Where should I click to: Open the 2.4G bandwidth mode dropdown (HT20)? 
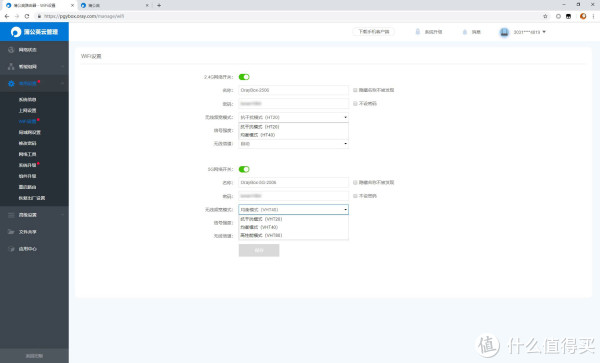293,117
